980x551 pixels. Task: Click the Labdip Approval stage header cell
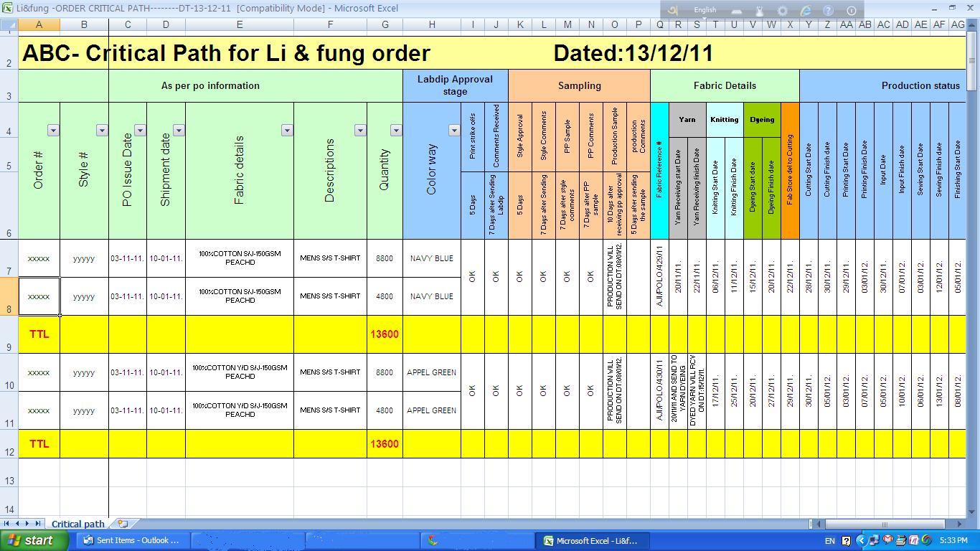point(455,85)
